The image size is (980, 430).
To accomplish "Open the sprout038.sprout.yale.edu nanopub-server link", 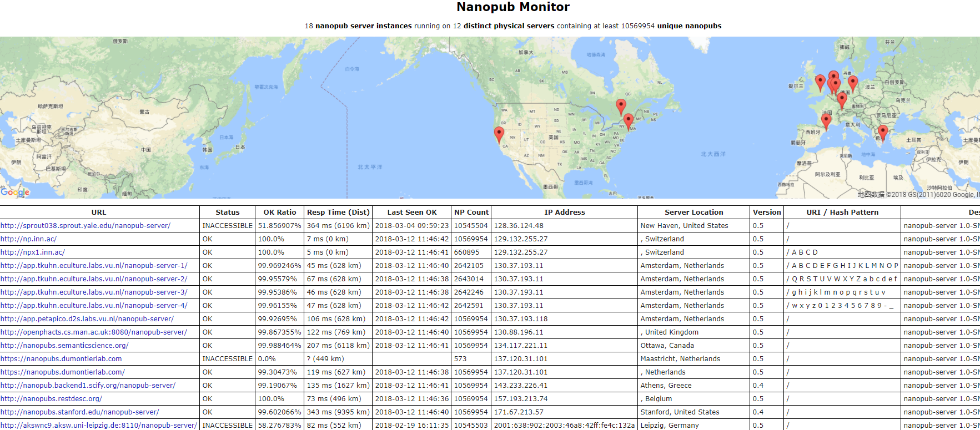I will pyautogui.click(x=86, y=226).
